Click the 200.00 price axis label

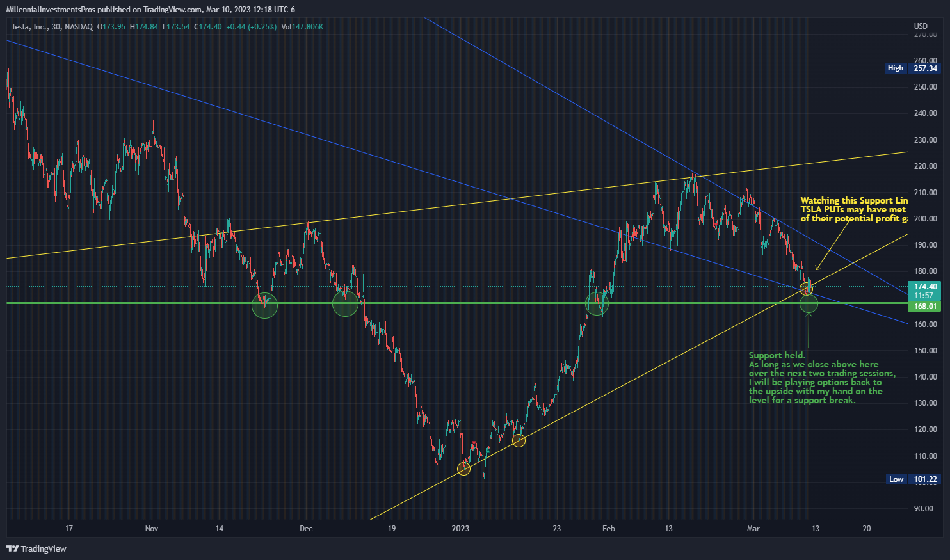926,219
